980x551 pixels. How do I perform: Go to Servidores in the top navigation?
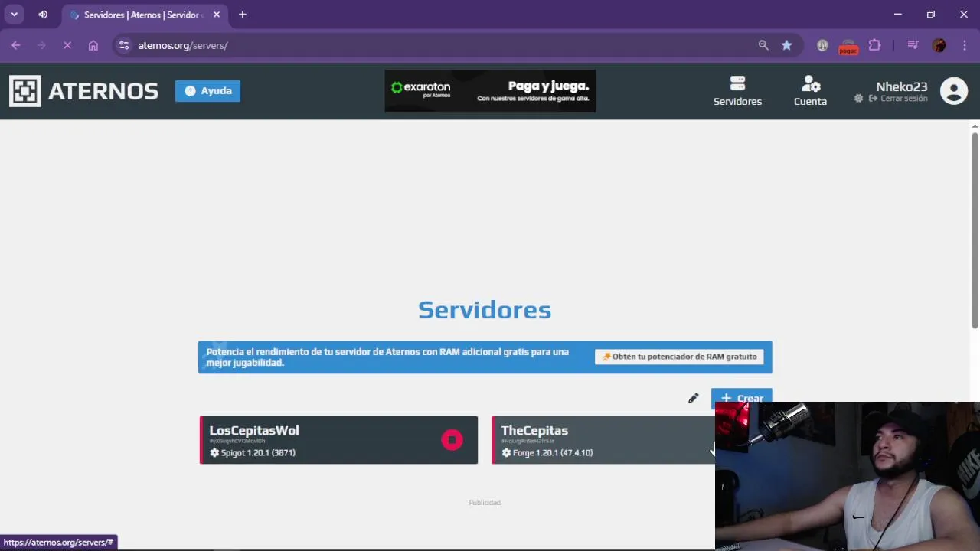coord(737,91)
